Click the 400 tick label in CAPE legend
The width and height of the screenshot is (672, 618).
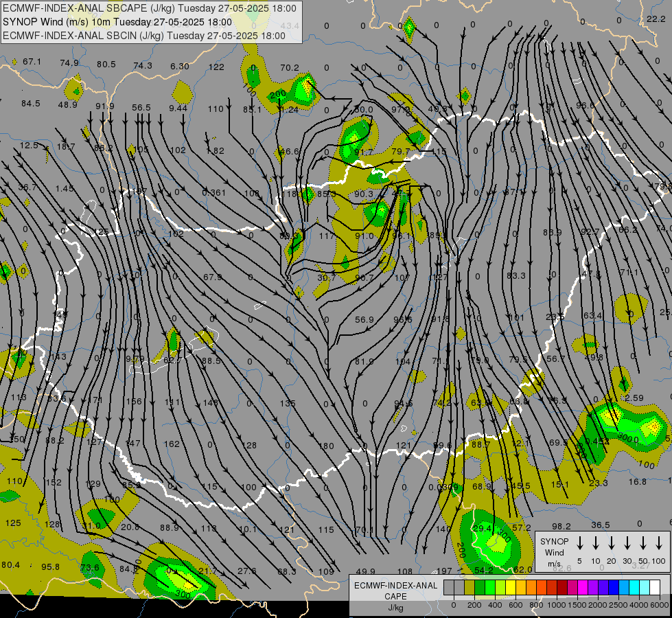click(x=495, y=605)
